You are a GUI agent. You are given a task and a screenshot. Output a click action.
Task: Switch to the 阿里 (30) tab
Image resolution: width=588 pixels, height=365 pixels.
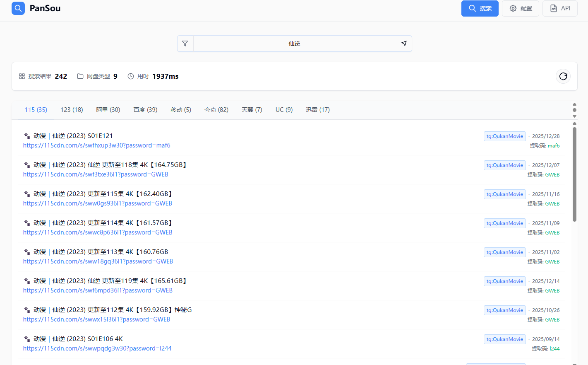108,110
